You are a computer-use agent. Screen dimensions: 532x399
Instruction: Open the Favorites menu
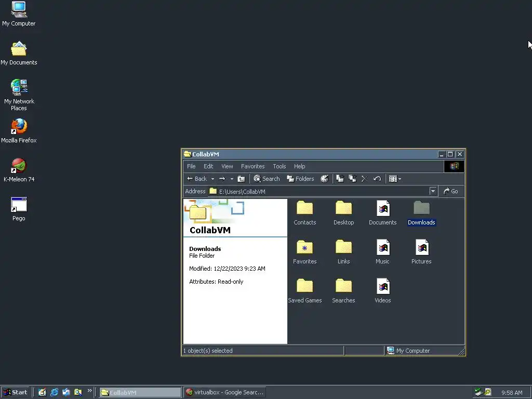click(x=253, y=166)
